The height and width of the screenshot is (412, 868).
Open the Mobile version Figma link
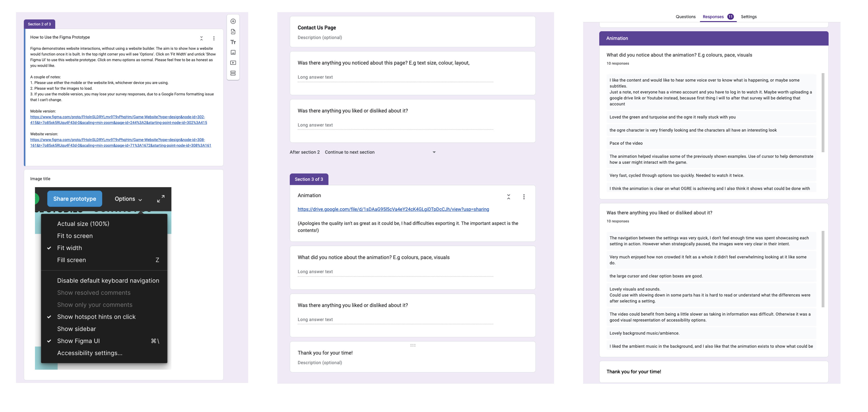click(119, 120)
